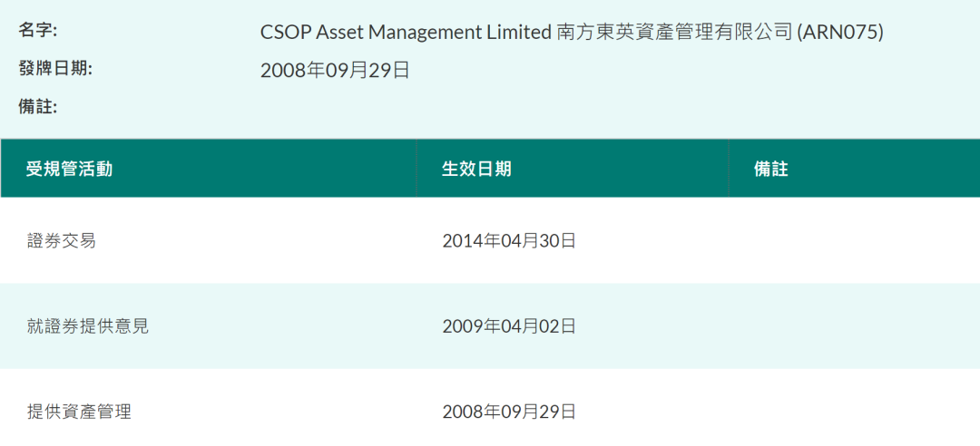This screenshot has width=980, height=446.
Task: Click the 名字 field label
Action: click(37, 31)
